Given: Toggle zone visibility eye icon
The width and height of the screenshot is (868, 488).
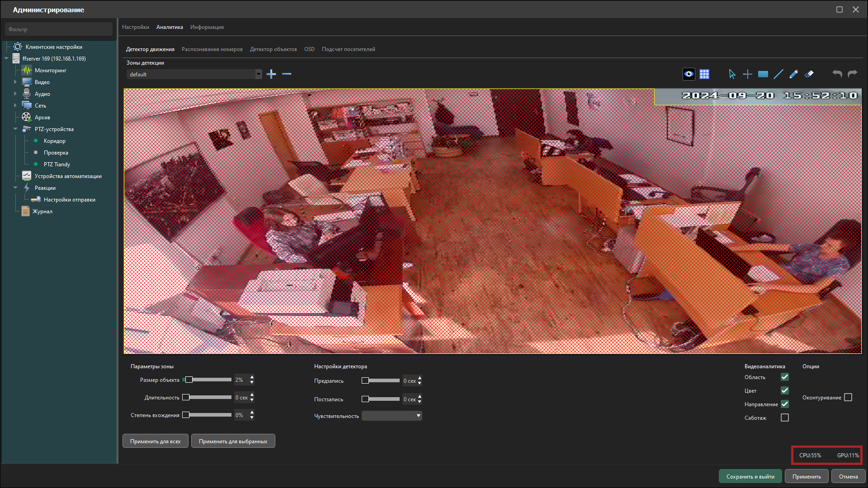Looking at the screenshot, I should pyautogui.click(x=689, y=74).
